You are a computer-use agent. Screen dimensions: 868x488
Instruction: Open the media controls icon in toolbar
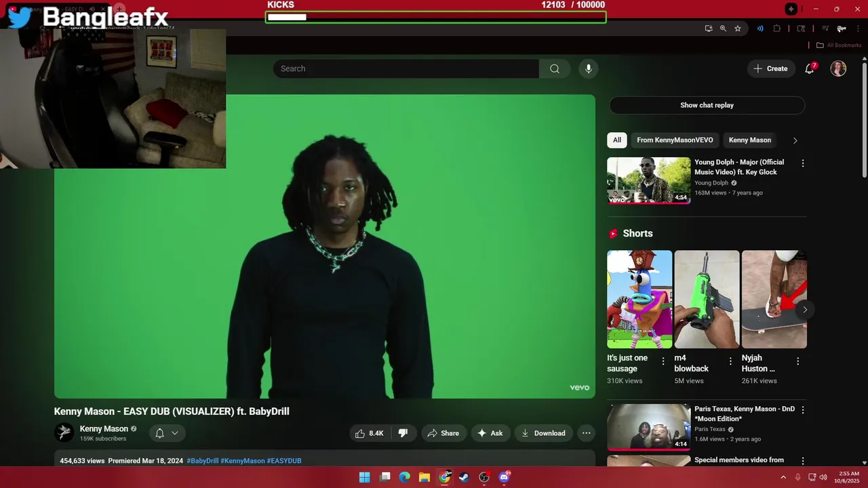[x=825, y=28]
